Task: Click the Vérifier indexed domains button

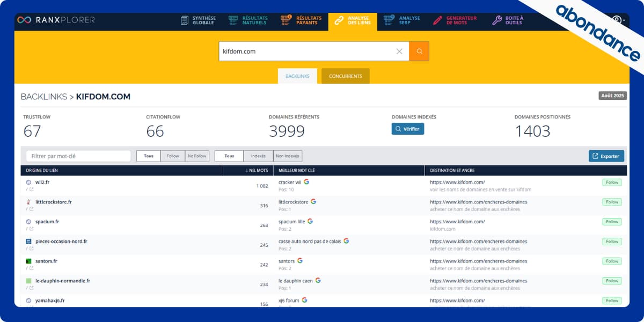Action: pos(408,129)
